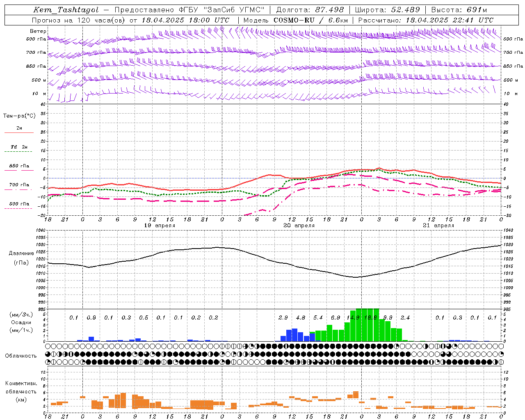Select the 'Долгота: 87.498' longitude value
The height and width of the screenshot is (420, 525).
tap(310, 10)
